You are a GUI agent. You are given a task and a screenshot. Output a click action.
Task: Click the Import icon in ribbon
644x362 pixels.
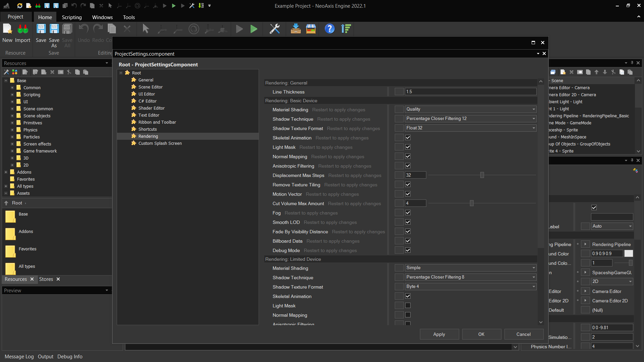click(x=23, y=29)
